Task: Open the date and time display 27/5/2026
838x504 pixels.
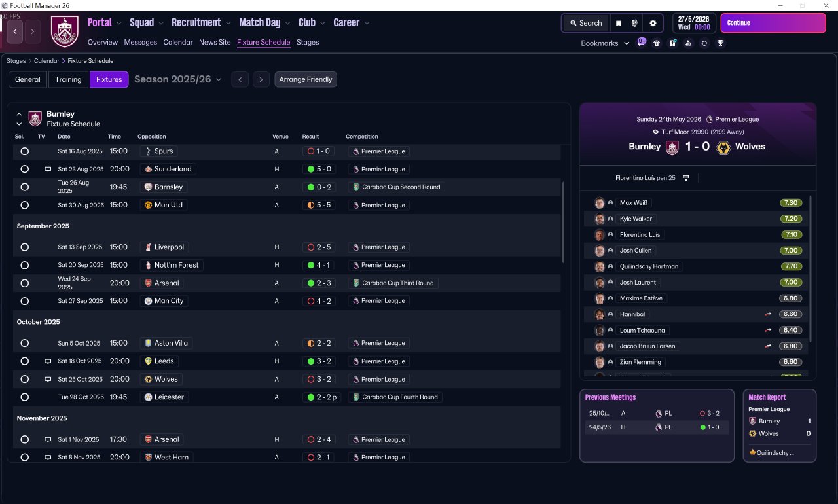Action: [x=695, y=23]
